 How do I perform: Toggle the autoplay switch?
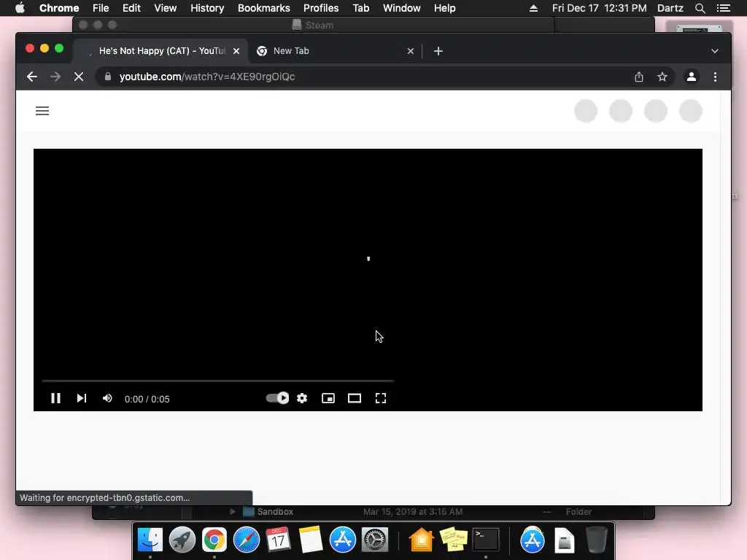(x=277, y=398)
